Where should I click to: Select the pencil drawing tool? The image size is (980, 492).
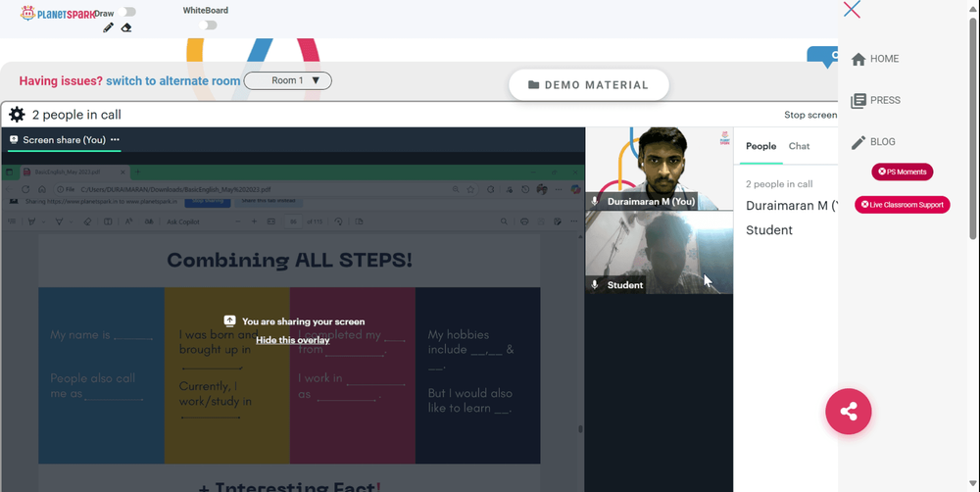(x=108, y=27)
